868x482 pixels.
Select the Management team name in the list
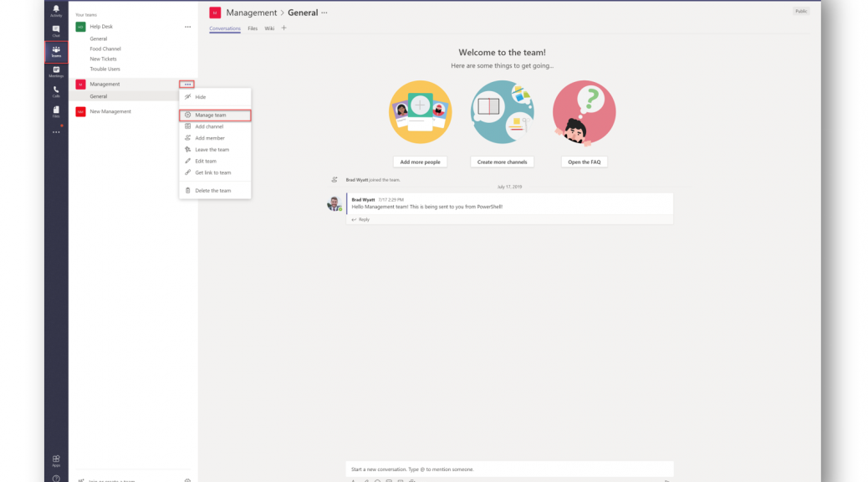coord(105,85)
